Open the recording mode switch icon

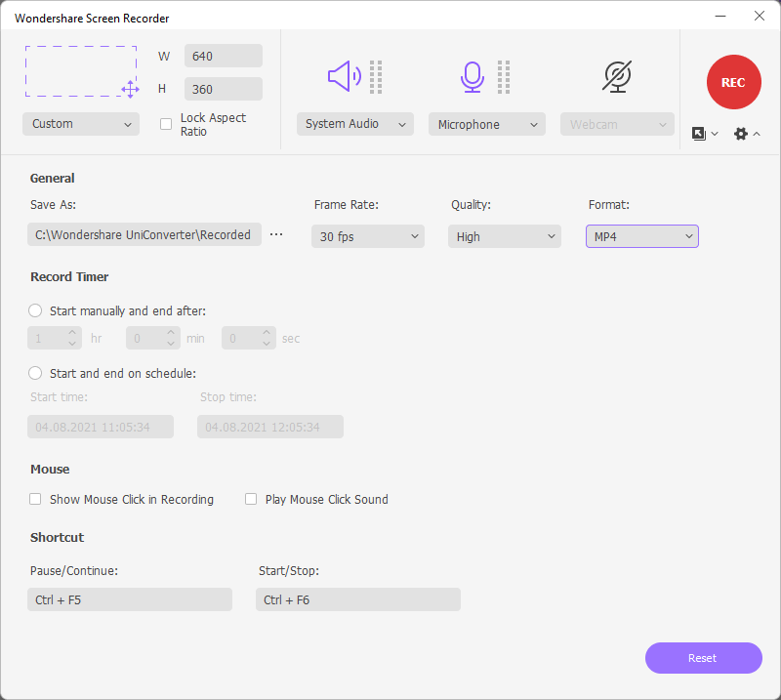click(699, 134)
